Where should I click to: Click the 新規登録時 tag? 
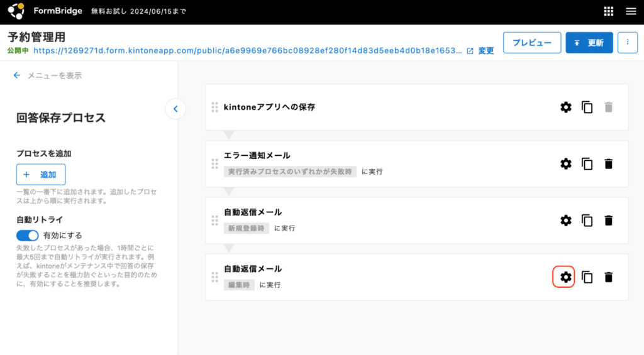[x=246, y=228]
